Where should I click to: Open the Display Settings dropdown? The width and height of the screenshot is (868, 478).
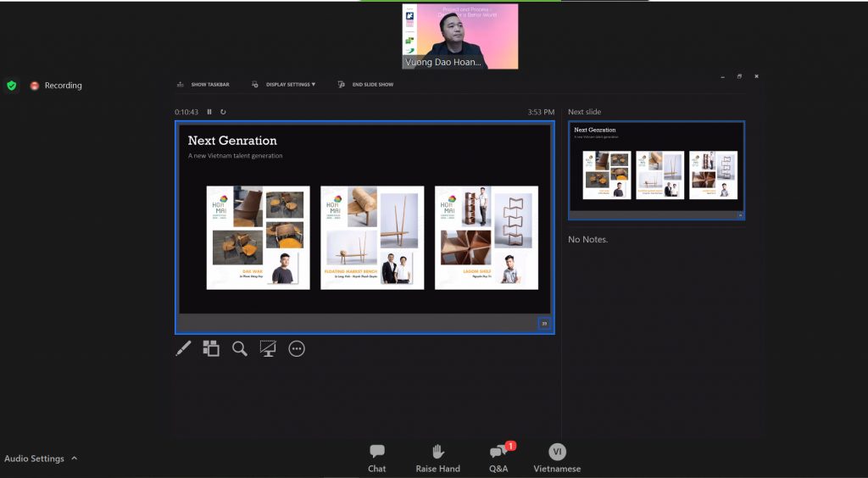(x=284, y=85)
